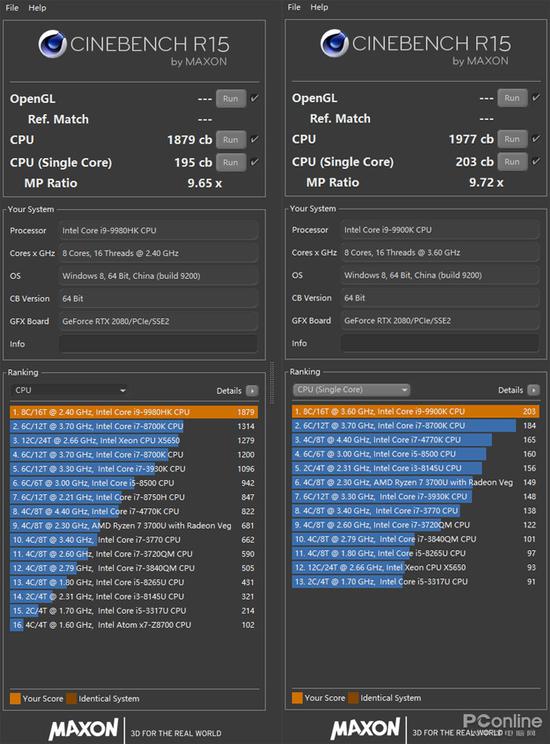Toggle CPU checkmark in left window
This screenshot has height=744, width=550.
[255, 139]
